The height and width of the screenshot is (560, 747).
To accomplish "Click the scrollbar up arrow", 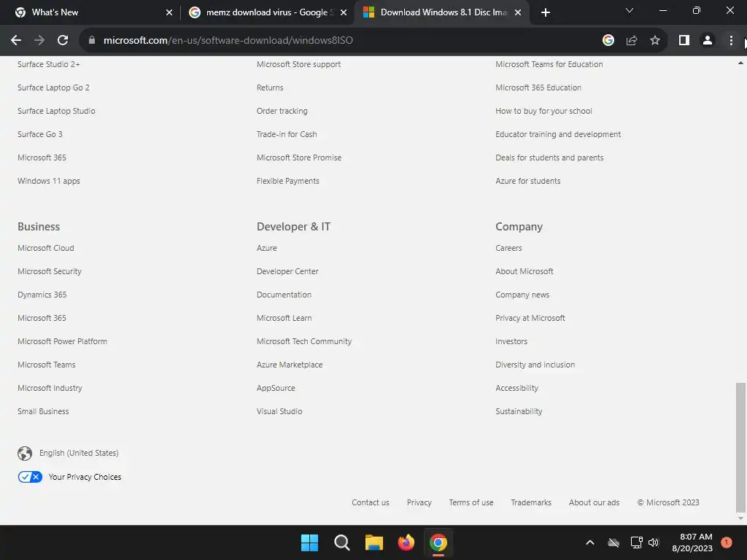I will (x=740, y=63).
